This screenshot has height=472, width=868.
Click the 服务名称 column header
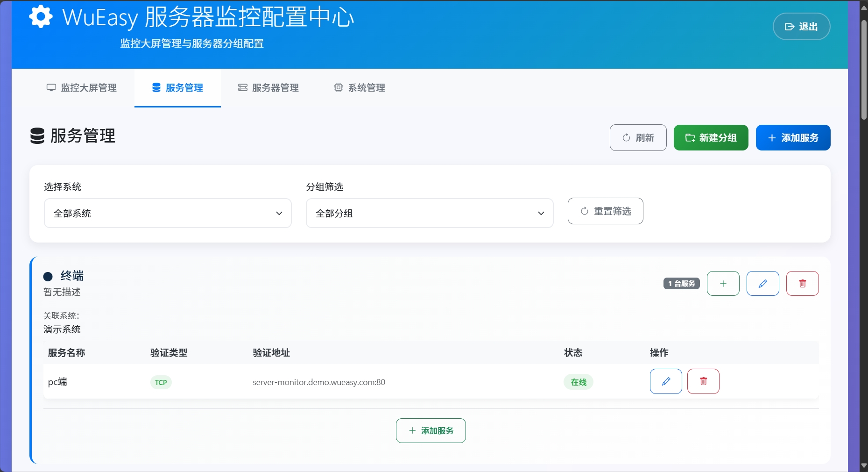66,353
